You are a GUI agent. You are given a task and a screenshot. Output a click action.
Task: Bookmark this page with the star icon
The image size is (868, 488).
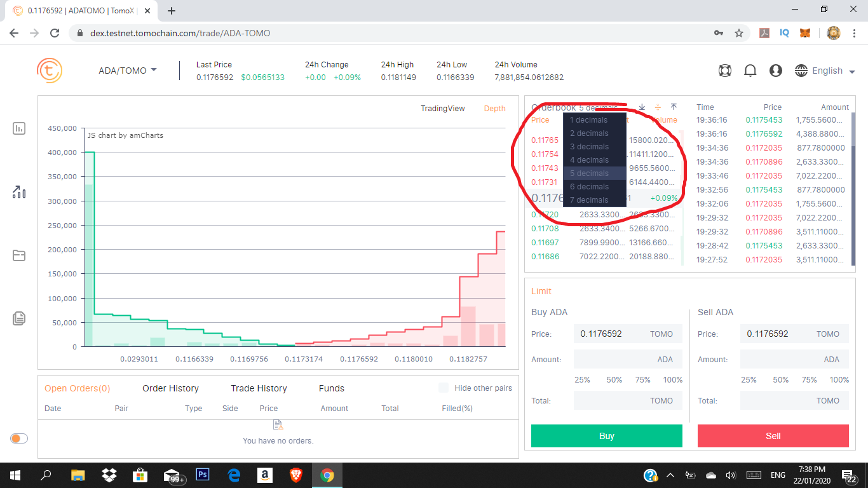739,33
